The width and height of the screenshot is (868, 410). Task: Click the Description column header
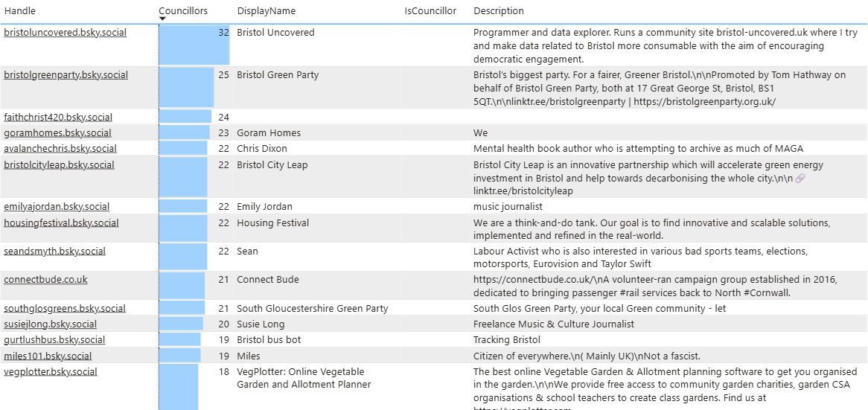[498, 11]
